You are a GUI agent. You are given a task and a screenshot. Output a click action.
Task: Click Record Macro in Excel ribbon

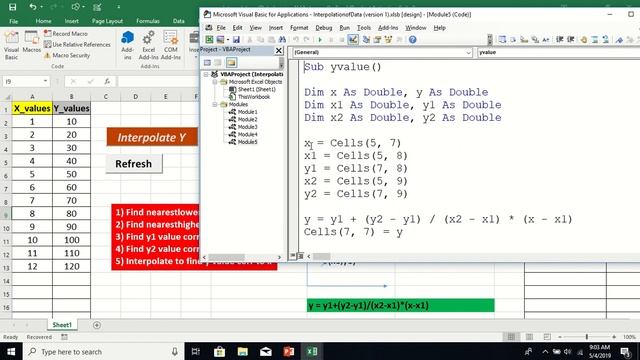(66, 33)
